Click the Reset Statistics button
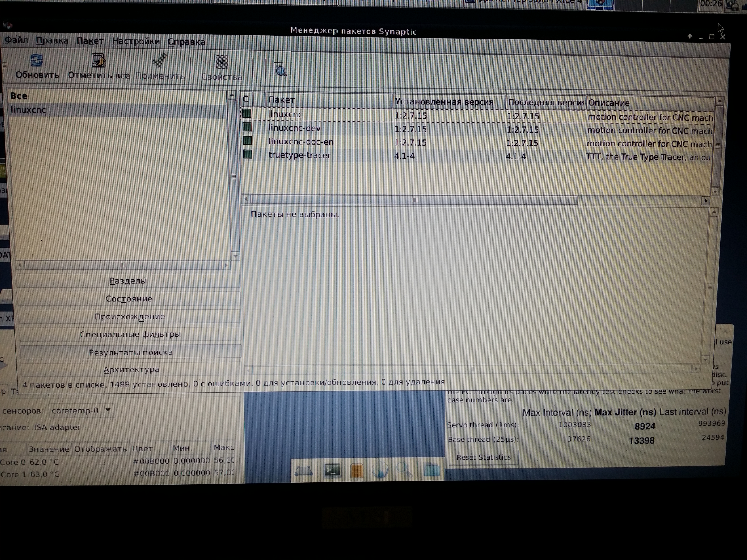 [483, 457]
